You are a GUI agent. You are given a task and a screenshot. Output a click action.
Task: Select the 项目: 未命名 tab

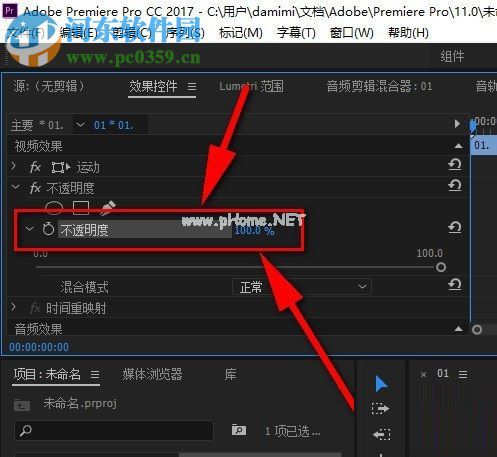(x=47, y=374)
